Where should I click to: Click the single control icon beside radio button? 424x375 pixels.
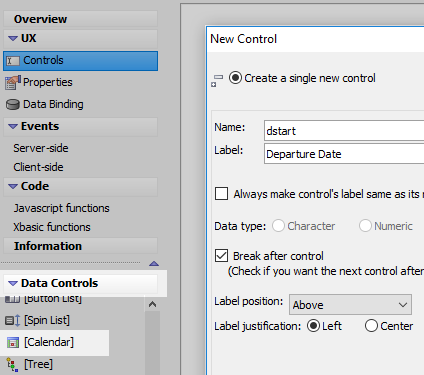[x=217, y=80]
